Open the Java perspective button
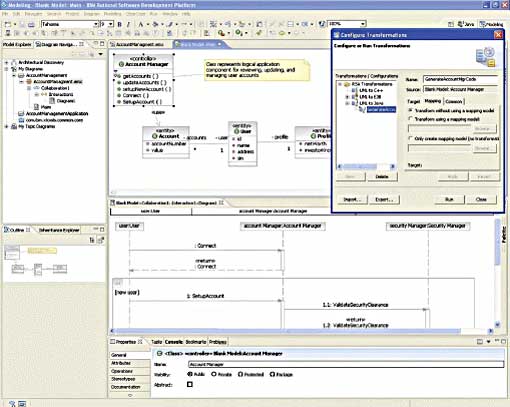Image resolution: width=510 pixels, height=407 pixels. click(466, 24)
